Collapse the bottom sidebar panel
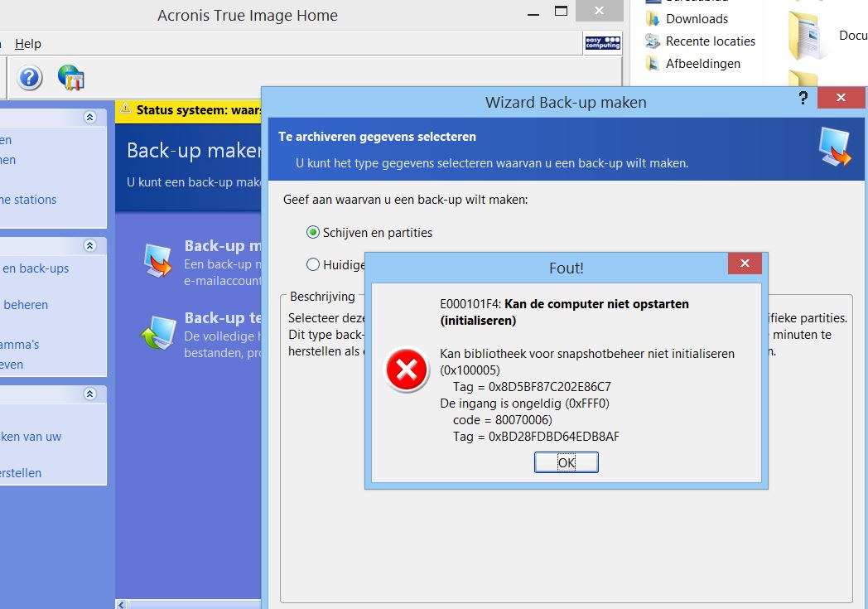The image size is (868, 609). (89, 394)
